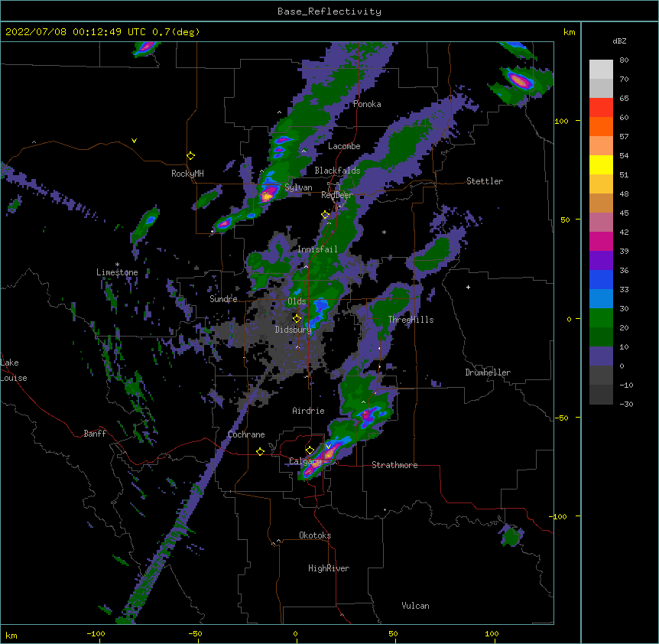Click the Vulcan label
659x644 pixels.
pyautogui.click(x=415, y=606)
